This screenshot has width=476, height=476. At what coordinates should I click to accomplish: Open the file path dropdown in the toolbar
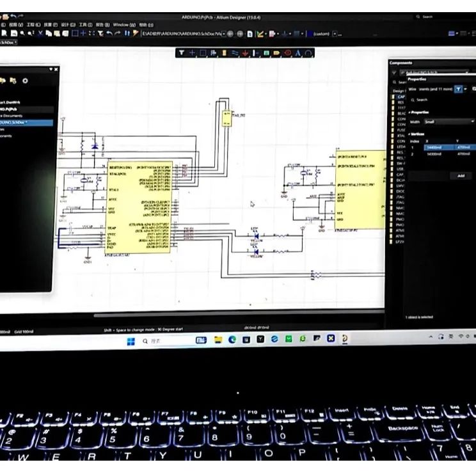tap(224, 34)
